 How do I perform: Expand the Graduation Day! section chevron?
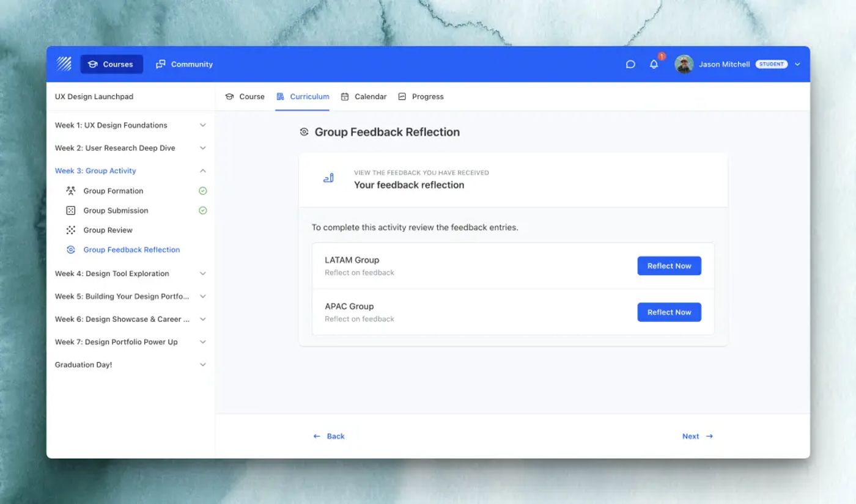point(203,365)
